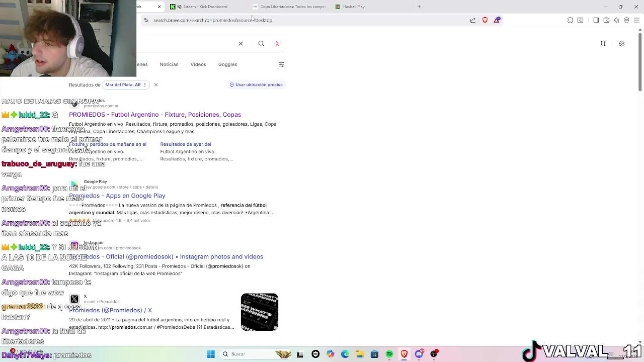This screenshot has width=644, height=362.
Task: Select the Goggles search category
Action: [x=227, y=64]
